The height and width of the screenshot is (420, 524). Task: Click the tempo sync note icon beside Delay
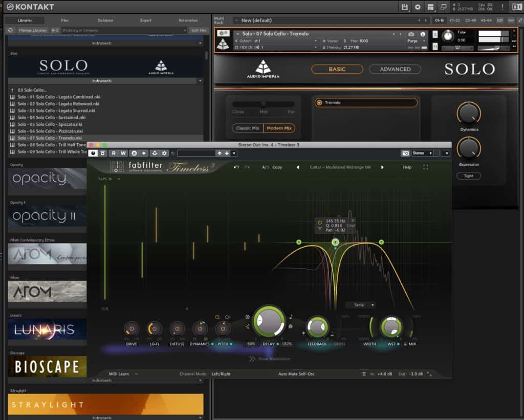(x=291, y=317)
